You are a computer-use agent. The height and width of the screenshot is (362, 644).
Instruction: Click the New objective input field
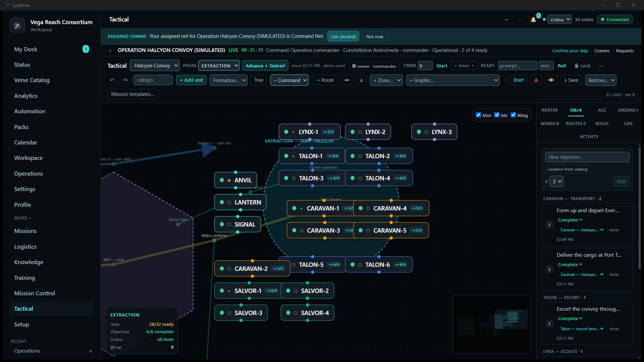(x=587, y=157)
